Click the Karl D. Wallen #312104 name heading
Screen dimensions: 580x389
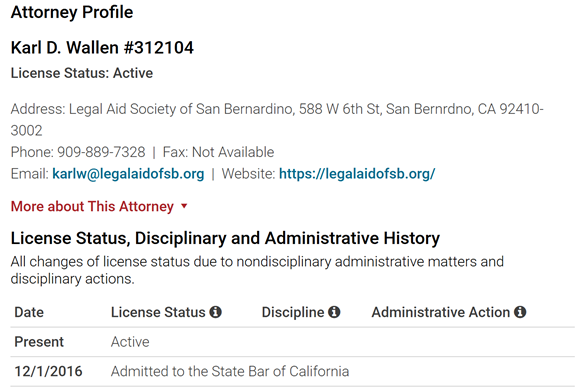pyautogui.click(x=102, y=48)
